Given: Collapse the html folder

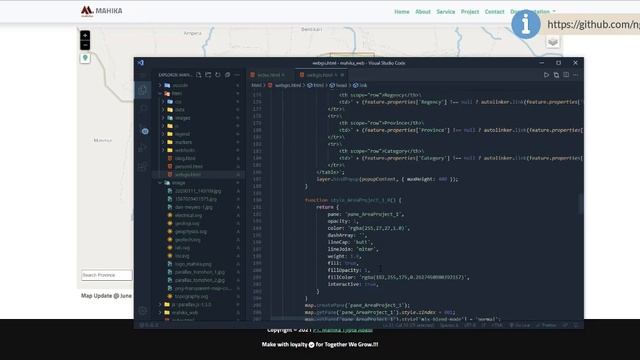Looking at the screenshot, I should click(x=177, y=93).
